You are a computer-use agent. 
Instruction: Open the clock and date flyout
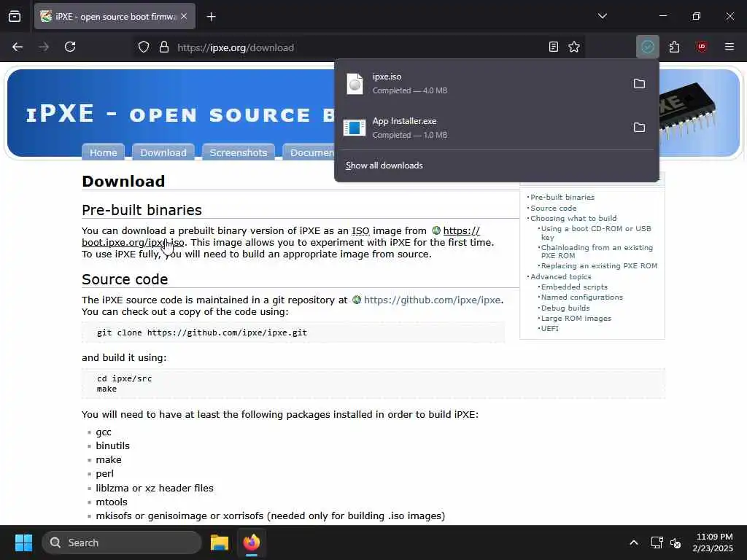[x=713, y=542]
